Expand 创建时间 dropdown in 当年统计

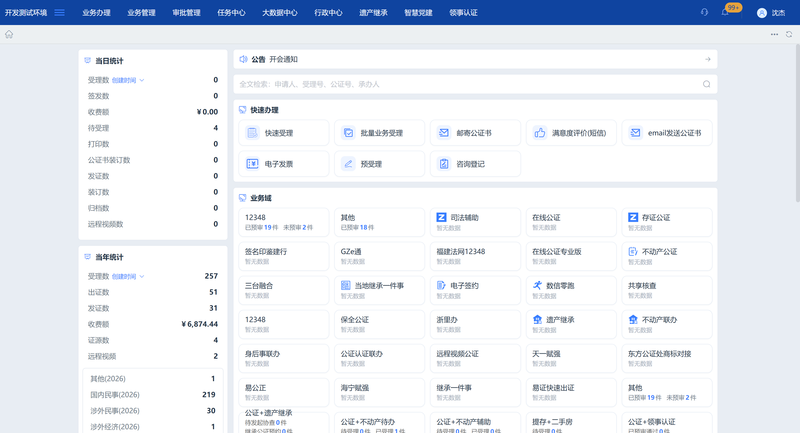(128, 276)
